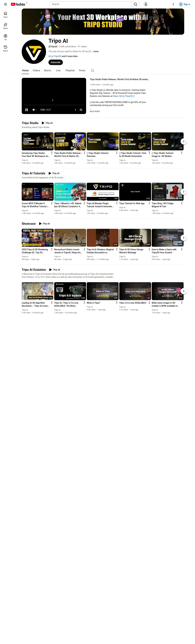Show and 5 more links

(x=70, y=56)
